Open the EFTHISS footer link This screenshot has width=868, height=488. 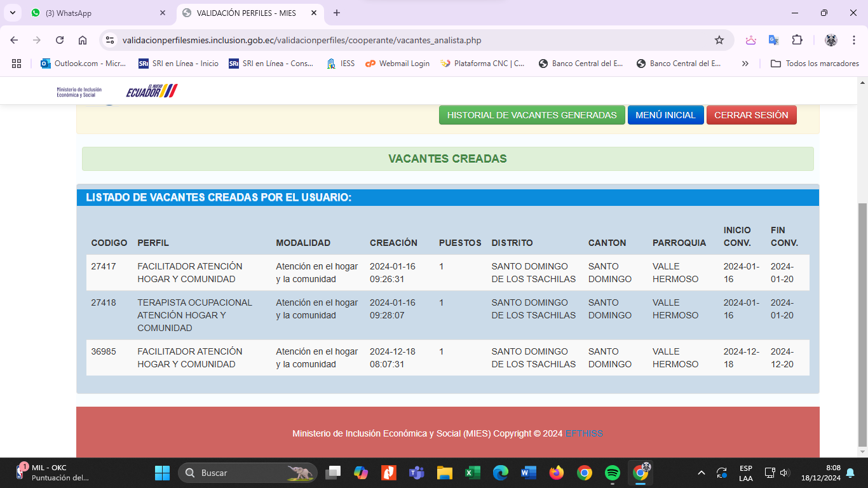point(584,433)
